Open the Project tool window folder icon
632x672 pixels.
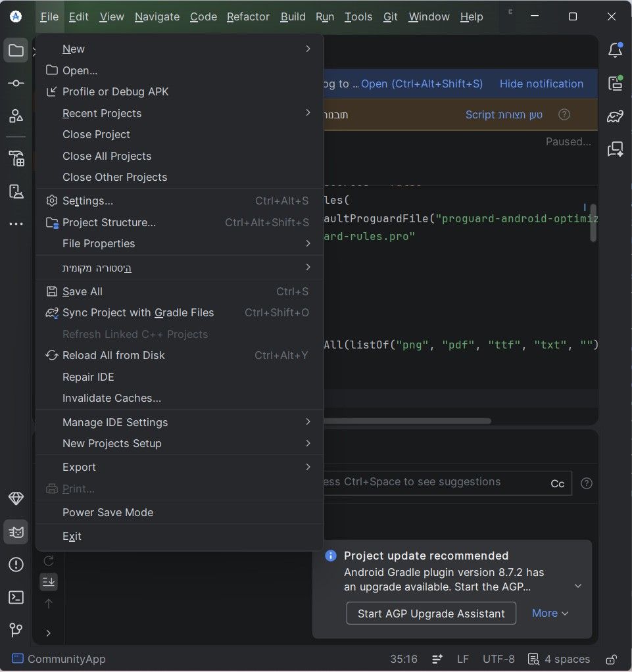pyautogui.click(x=16, y=51)
